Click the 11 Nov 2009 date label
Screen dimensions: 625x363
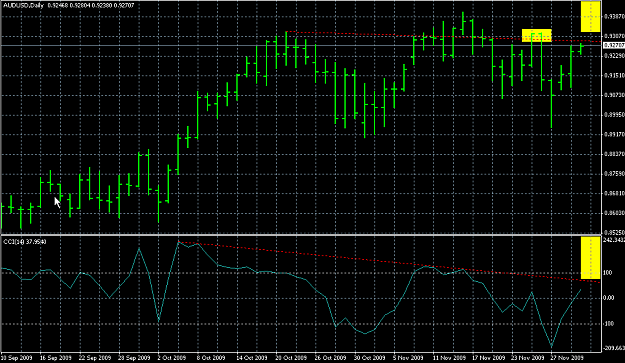click(x=449, y=358)
